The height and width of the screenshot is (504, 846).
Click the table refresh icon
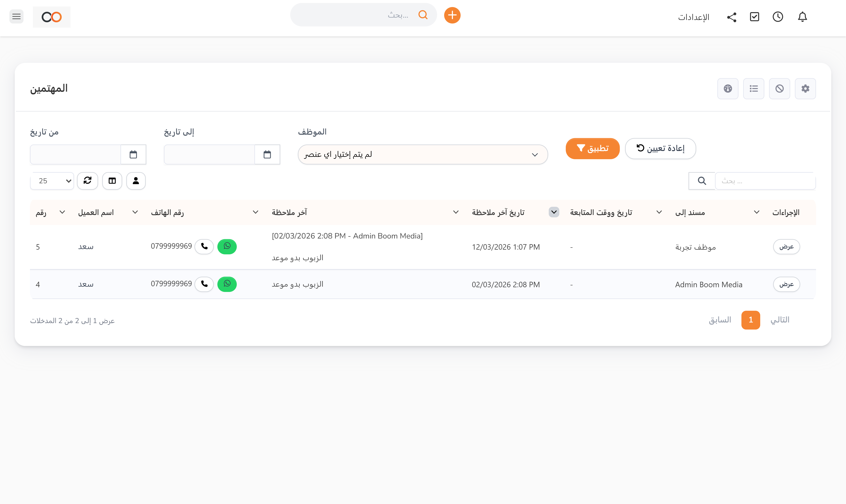point(87,181)
